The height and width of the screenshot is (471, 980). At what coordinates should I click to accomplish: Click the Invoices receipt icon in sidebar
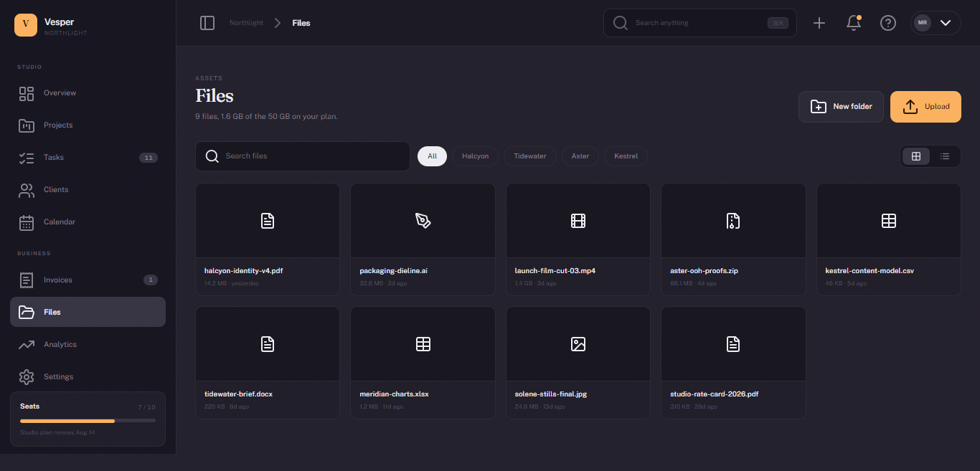(27, 280)
